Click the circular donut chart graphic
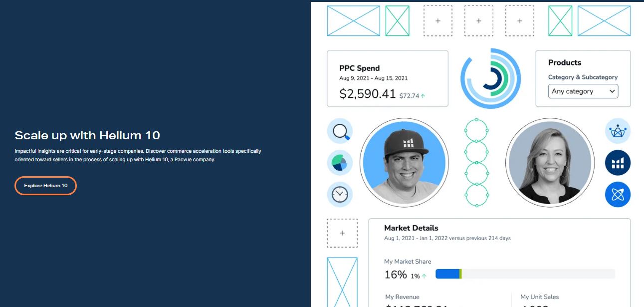The height and width of the screenshot is (307, 644). coord(490,78)
